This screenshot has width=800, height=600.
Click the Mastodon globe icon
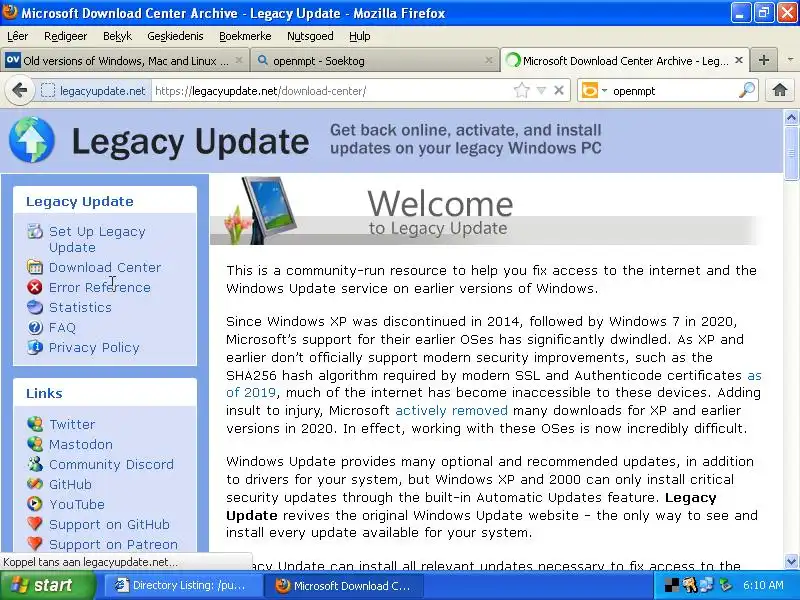pyautogui.click(x=35, y=444)
